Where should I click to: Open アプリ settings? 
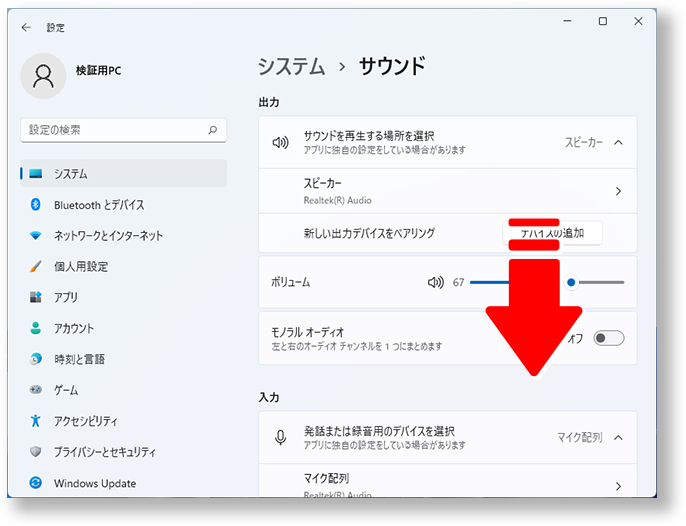124,297
